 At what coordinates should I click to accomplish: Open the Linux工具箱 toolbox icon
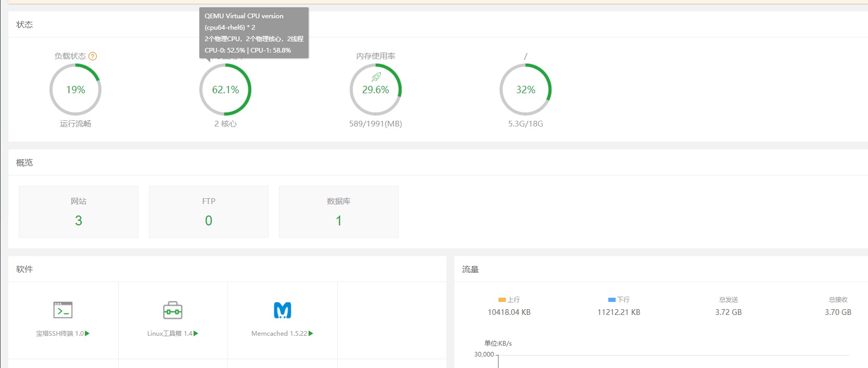(x=173, y=310)
